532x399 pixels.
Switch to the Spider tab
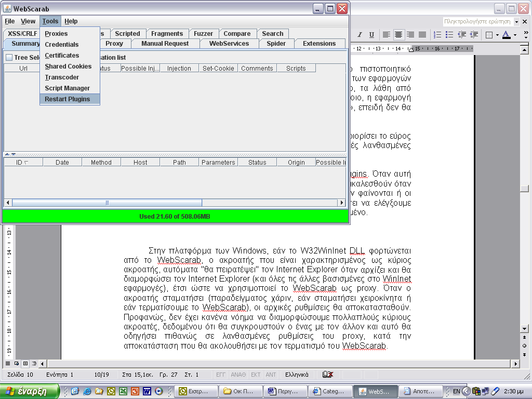point(276,44)
